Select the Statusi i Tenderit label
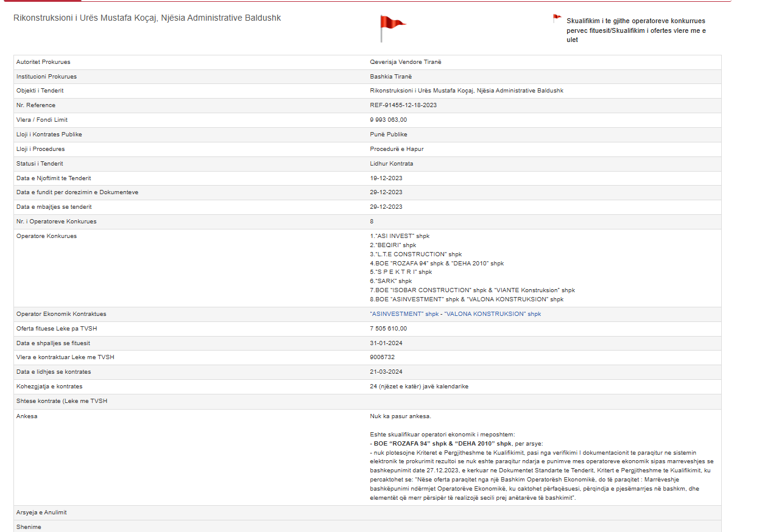The image size is (776, 532). pyautogui.click(x=40, y=164)
